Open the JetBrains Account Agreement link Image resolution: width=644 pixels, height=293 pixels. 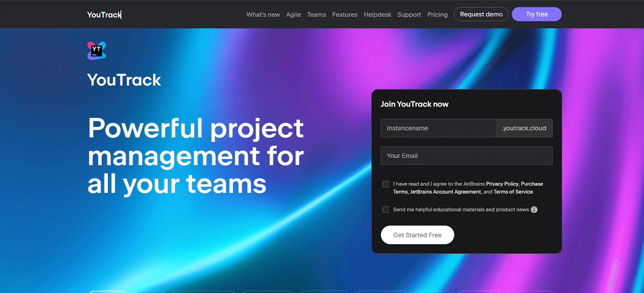446,192
